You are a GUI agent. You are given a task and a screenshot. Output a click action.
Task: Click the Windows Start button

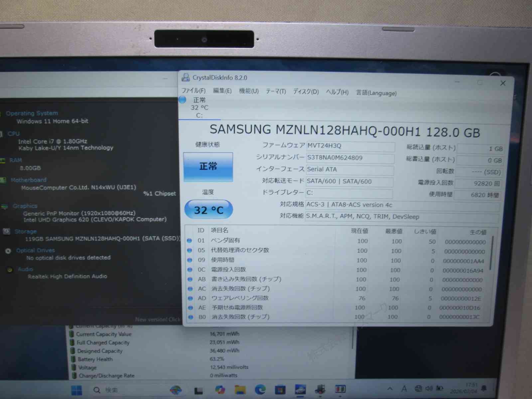(x=76, y=390)
